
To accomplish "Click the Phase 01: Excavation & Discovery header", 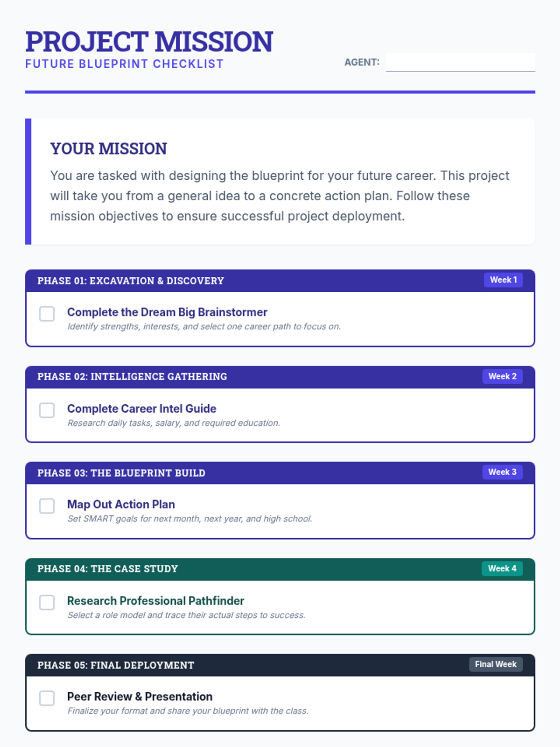I will coord(131,281).
